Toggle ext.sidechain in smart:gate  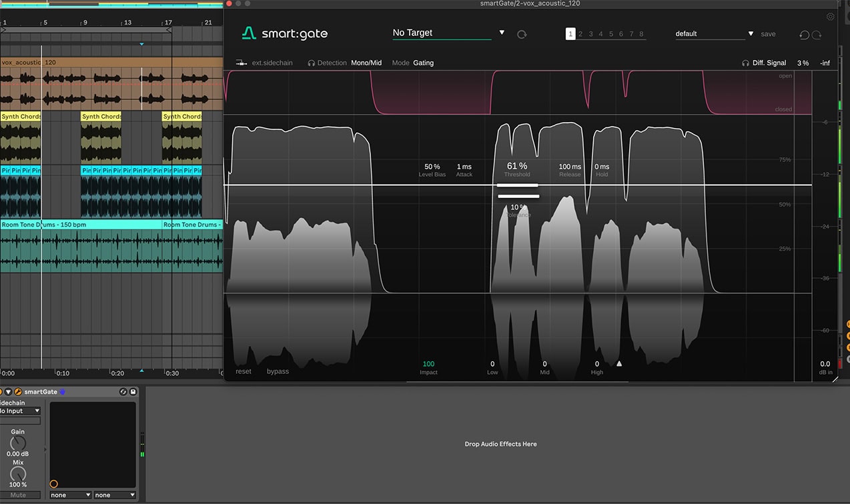[x=274, y=63]
